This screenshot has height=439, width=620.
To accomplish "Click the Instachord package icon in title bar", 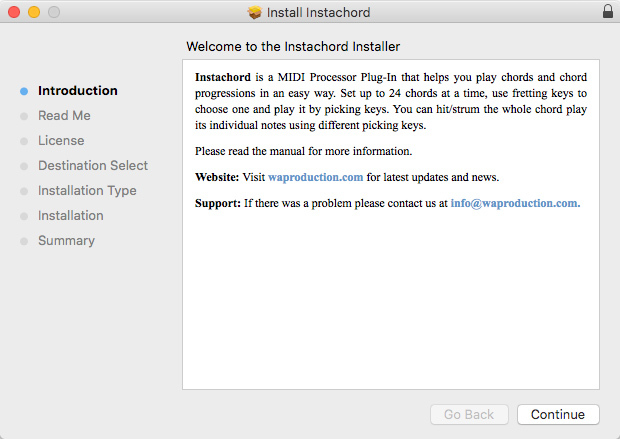I will point(255,13).
